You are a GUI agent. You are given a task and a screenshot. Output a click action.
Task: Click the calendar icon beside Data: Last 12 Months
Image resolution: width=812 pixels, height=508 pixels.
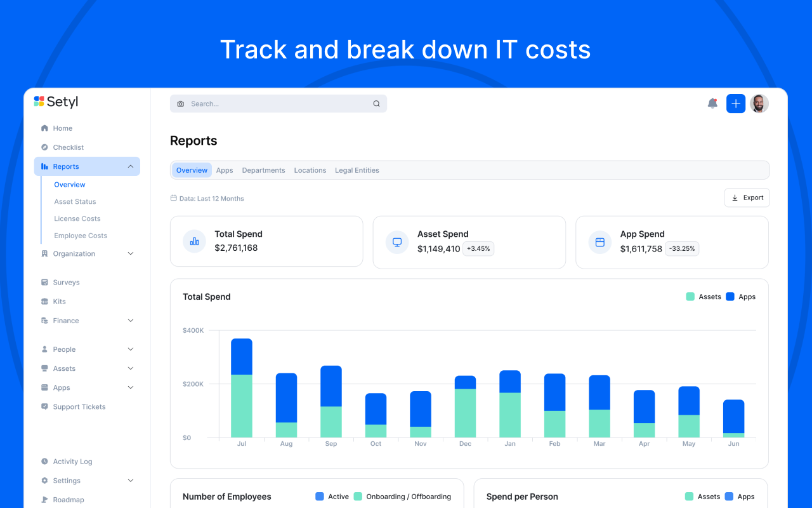tap(174, 198)
